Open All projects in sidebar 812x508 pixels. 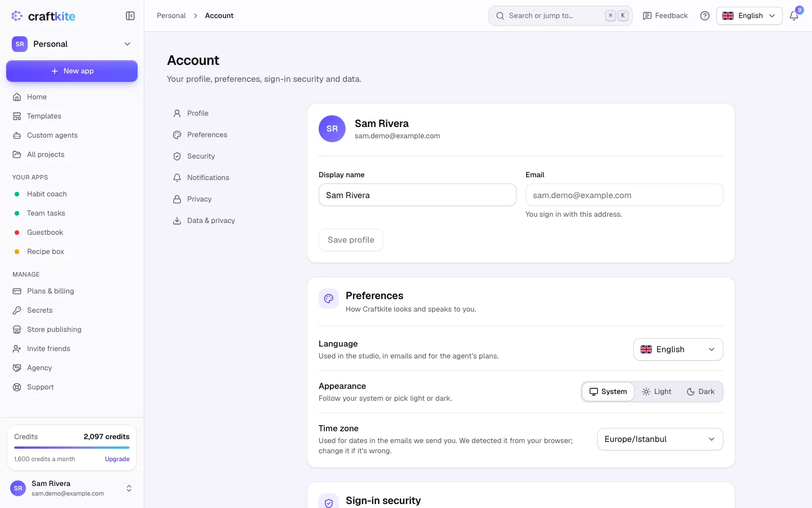coord(72,155)
